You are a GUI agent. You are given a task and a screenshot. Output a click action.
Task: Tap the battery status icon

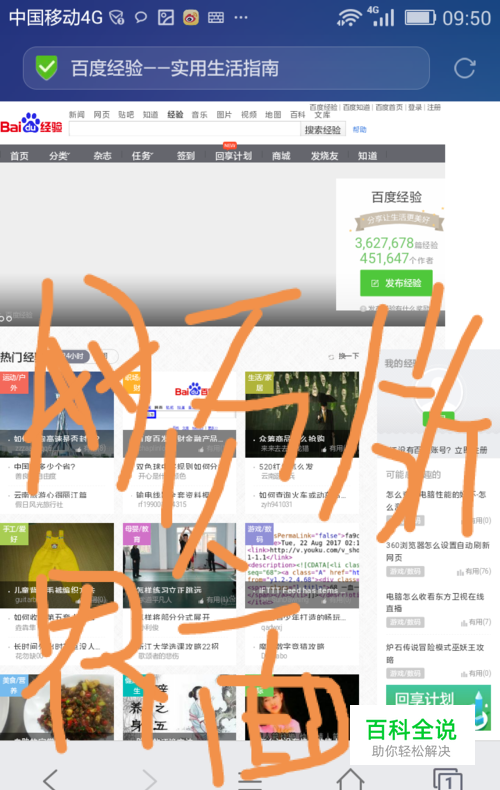pyautogui.click(x=420, y=18)
